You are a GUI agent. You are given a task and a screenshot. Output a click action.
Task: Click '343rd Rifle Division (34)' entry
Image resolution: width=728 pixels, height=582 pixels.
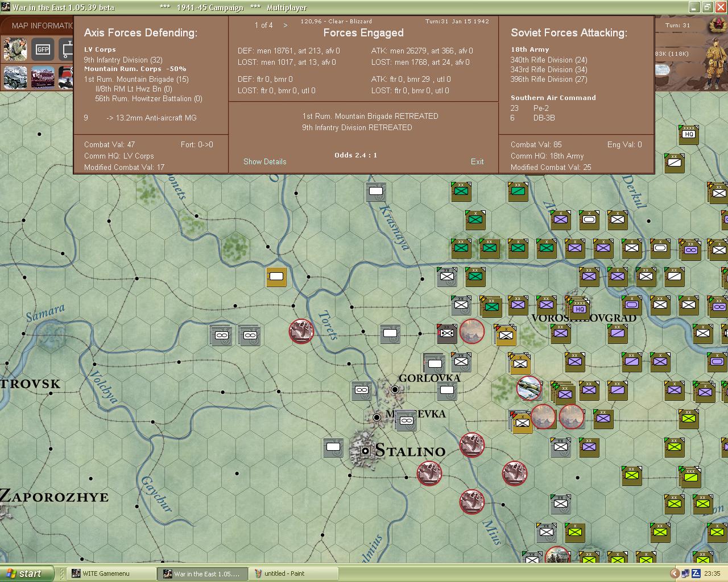point(549,69)
